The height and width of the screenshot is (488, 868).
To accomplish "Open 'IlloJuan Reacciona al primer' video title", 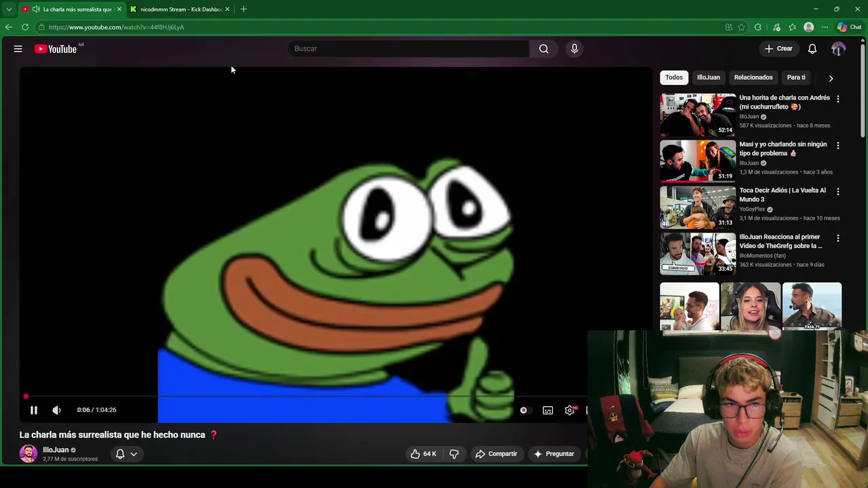I will [x=781, y=241].
